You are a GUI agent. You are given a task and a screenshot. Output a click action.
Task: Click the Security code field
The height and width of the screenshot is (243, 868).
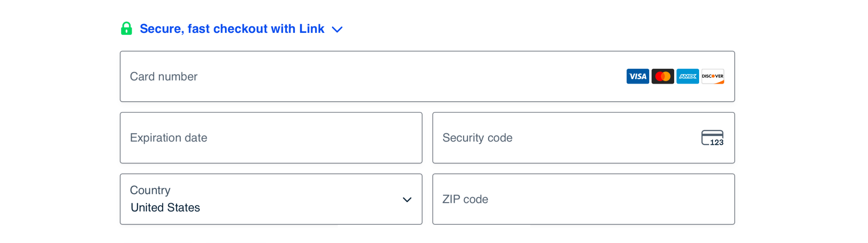561,138
